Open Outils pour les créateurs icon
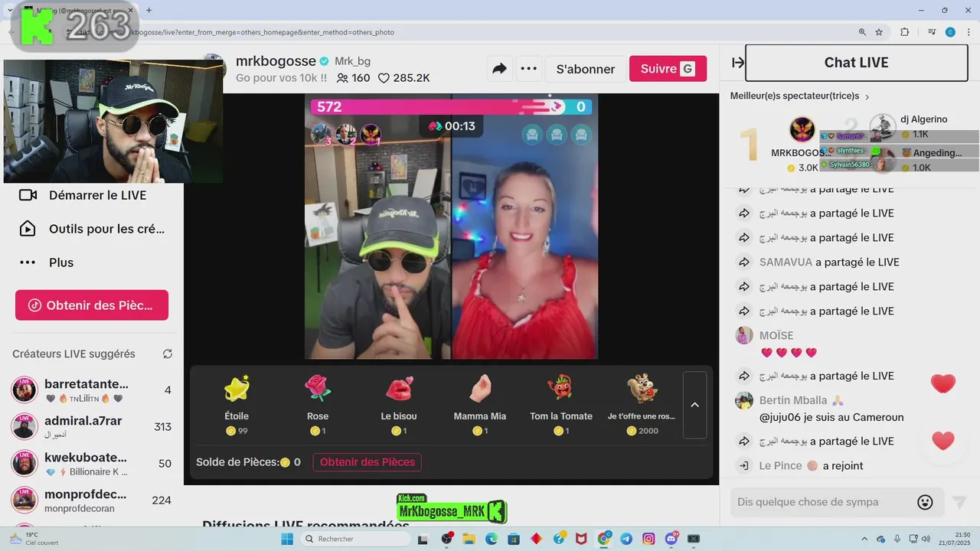 tap(28, 229)
